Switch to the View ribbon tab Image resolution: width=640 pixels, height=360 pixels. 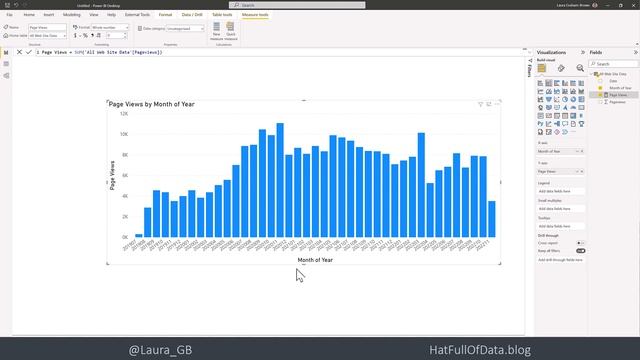94,15
